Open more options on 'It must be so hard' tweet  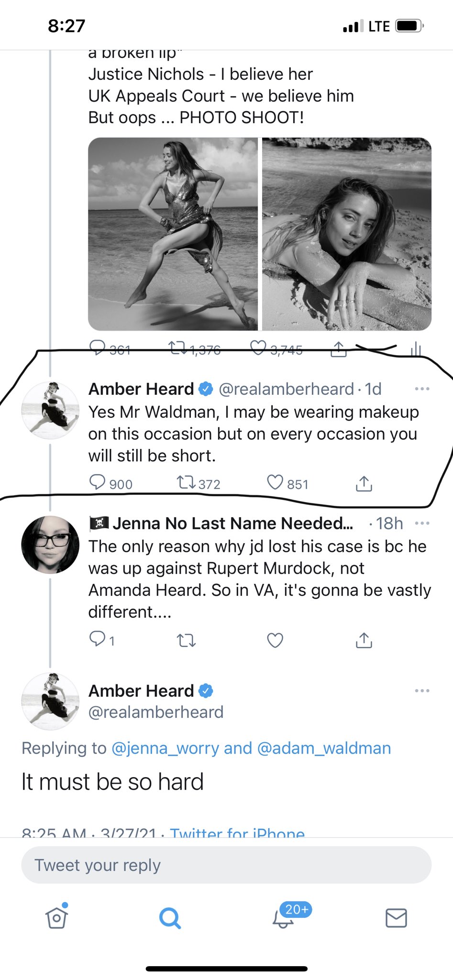[x=422, y=690]
